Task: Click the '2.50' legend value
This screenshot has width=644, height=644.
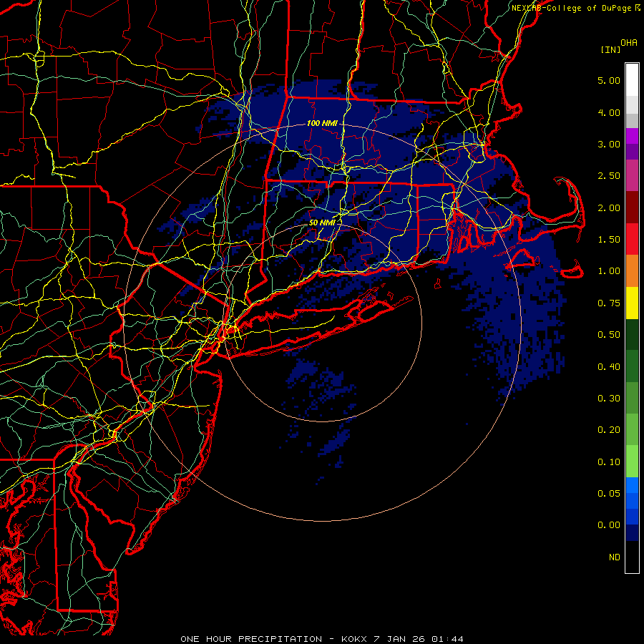Action: coord(609,176)
